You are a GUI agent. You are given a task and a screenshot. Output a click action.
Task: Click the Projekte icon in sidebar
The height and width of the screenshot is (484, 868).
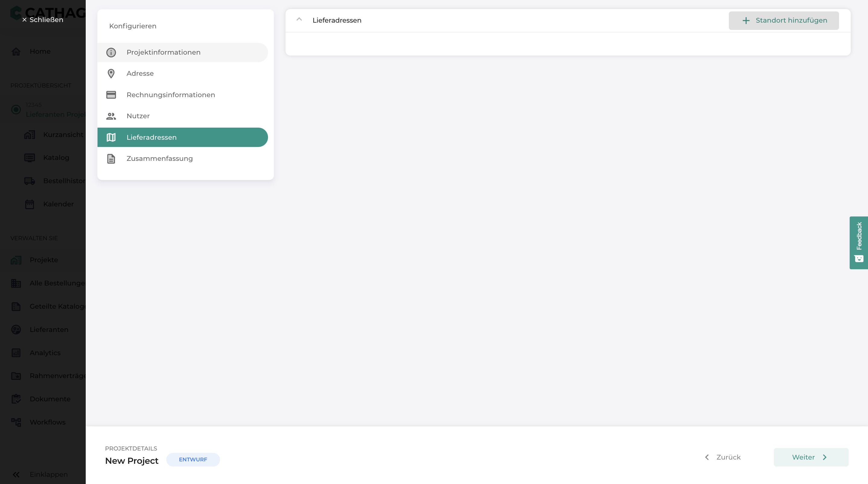[x=16, y=260]
